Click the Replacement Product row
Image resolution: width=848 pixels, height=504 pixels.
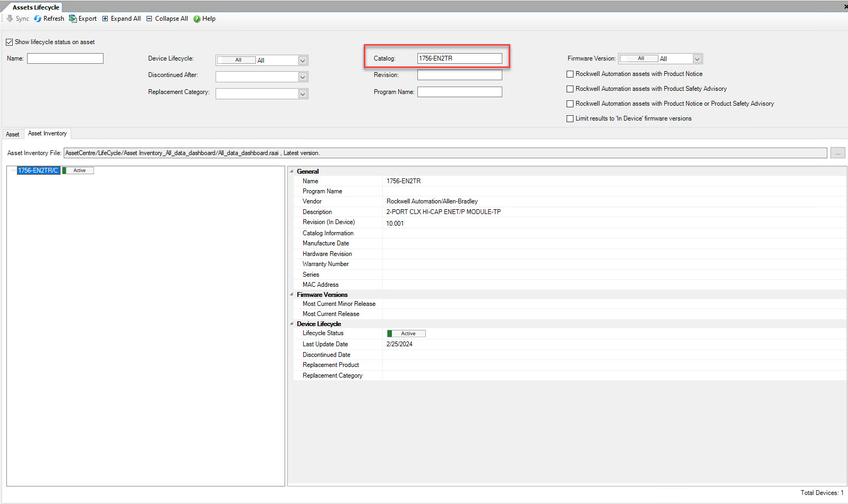tap(570, 365)
